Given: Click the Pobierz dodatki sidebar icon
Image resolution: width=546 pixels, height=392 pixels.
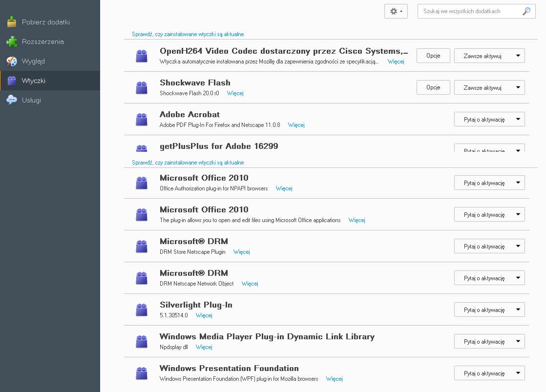Looking at the screenshot, I should [12, 22].
